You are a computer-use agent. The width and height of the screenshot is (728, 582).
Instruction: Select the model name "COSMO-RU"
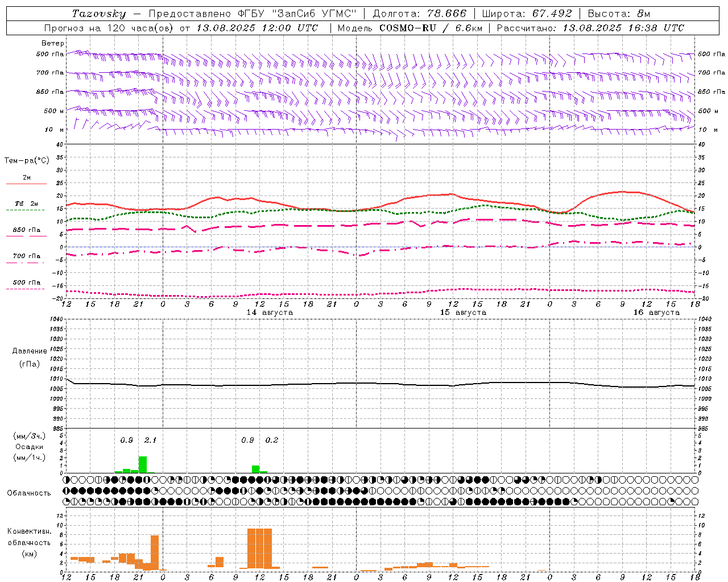408,28
